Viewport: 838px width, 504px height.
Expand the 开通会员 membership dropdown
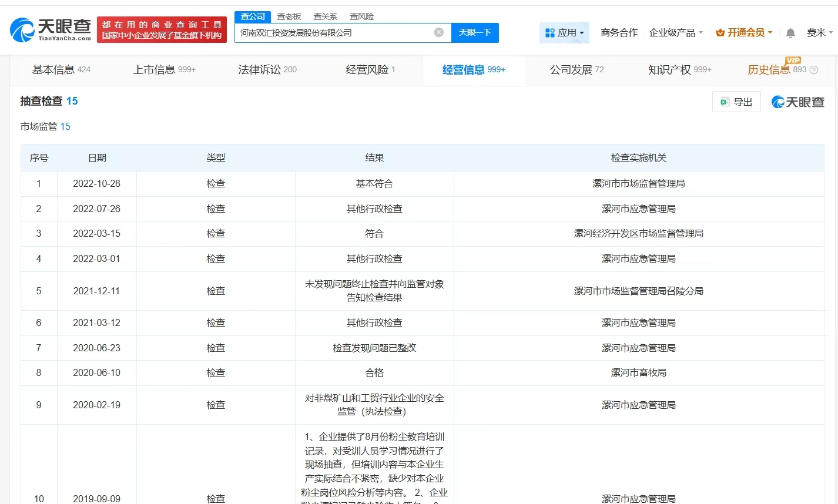(744, 33)
